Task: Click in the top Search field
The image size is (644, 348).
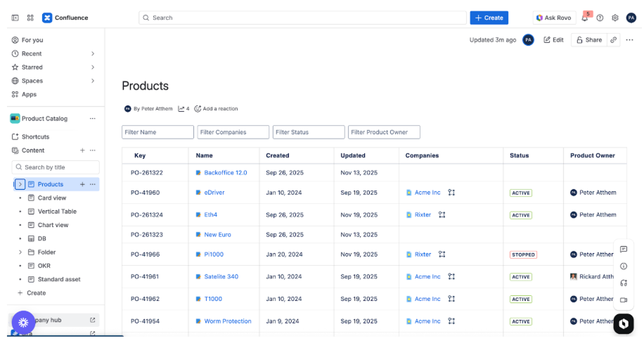Action: click(303, 18)
